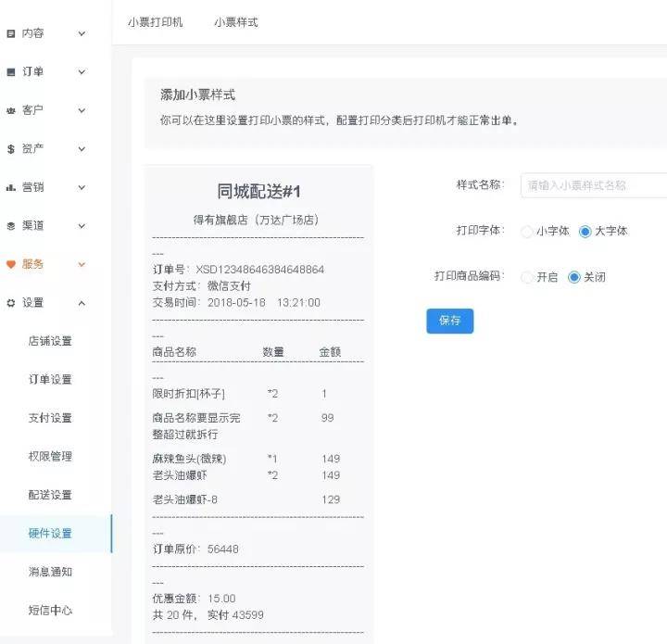Click the orange heart 服务 icon
The height and width of the screenshot is (644, 667).
click(x=11, y=265)
